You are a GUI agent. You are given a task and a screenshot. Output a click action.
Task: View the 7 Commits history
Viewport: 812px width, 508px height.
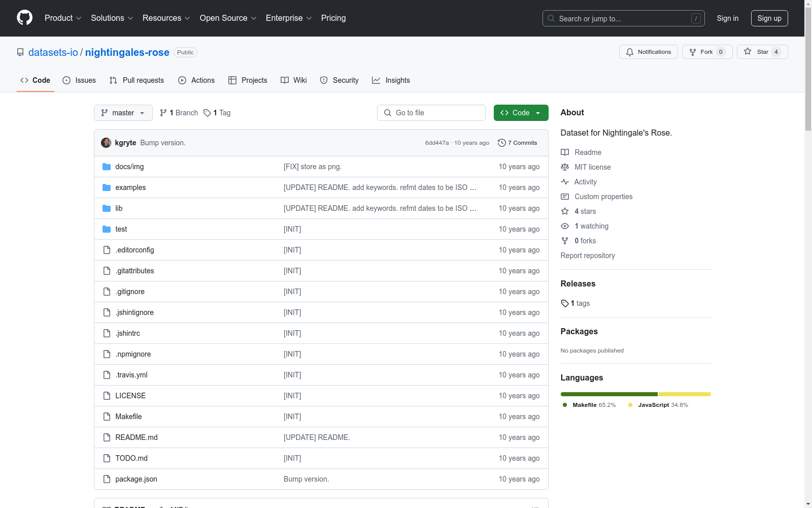tap(518, 143)
